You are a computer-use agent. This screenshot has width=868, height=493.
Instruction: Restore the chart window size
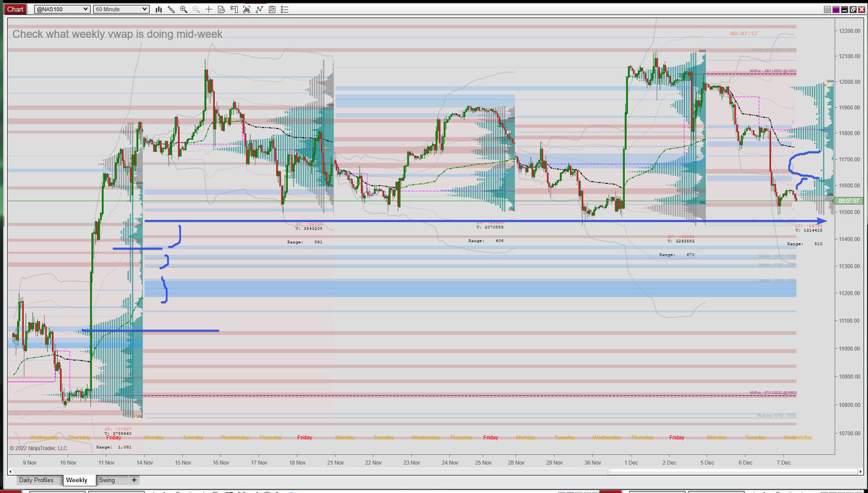[854, 9]
